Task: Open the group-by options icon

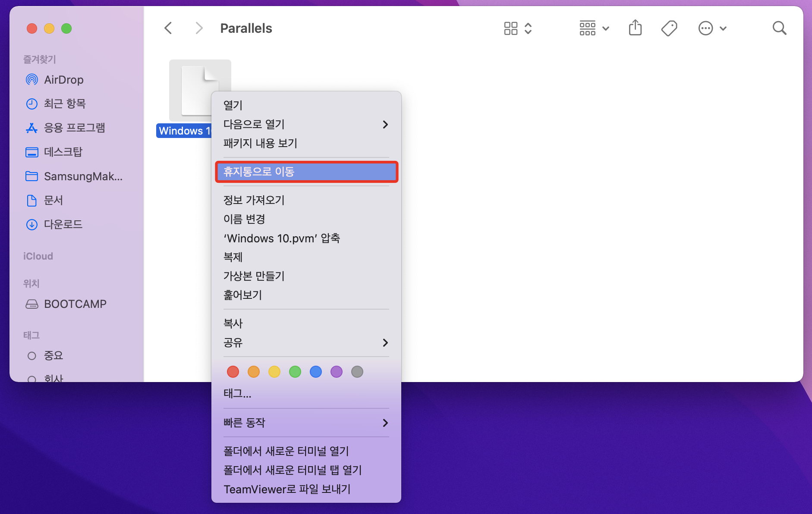Action: coord(588,28)
